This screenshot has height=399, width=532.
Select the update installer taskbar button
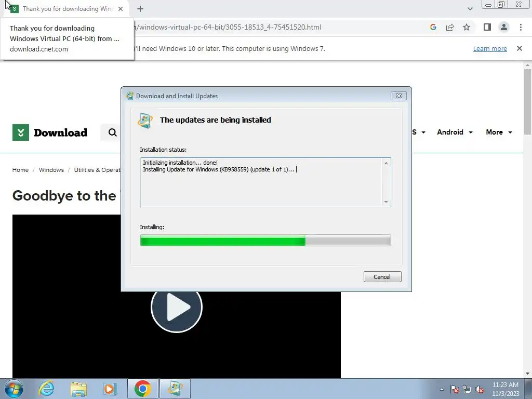point(175,389)
